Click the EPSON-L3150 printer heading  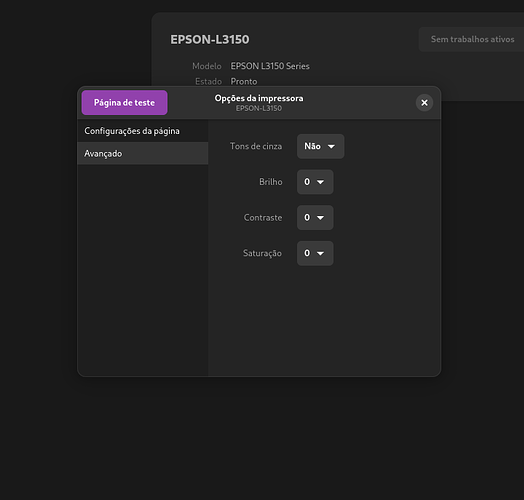click(210, 40)
